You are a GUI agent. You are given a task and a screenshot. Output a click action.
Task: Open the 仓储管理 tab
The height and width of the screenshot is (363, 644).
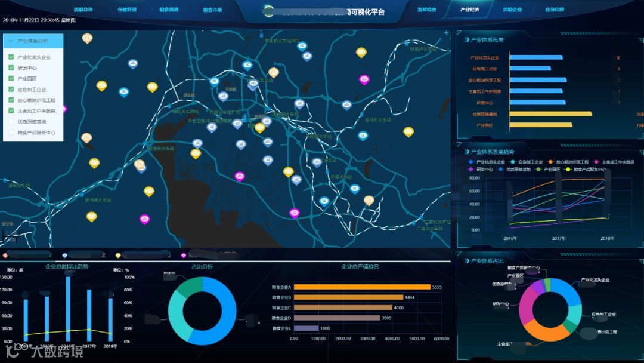[x=127, y=10]
